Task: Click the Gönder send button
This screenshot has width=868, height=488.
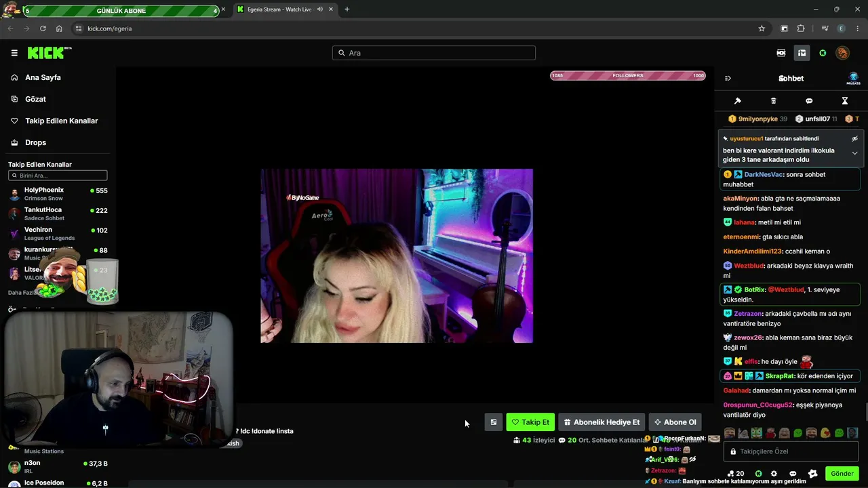Action: (842, 474)
